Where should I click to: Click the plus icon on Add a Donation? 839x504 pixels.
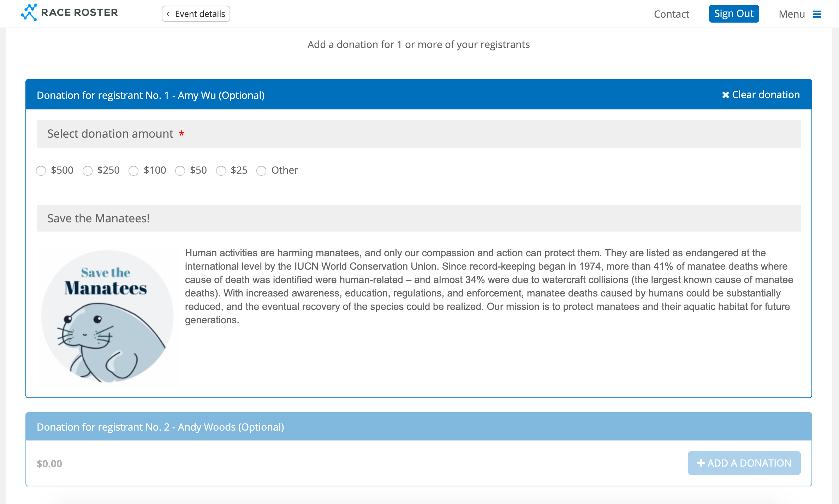click(701, 463)
